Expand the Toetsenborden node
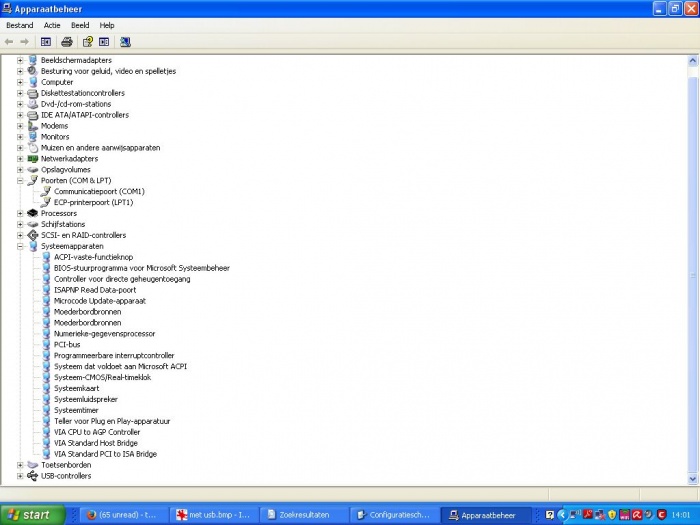This screenshot has width=700, height=525. 20,465
